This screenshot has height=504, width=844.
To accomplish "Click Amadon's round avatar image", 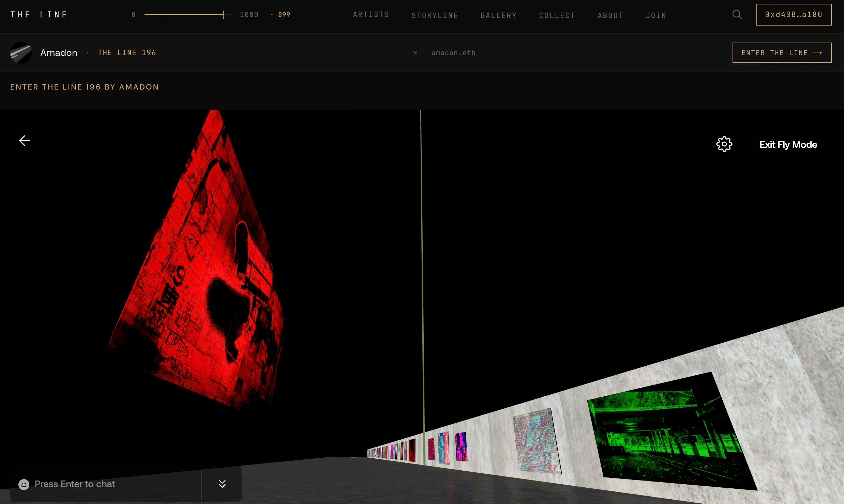I will 21,53.
